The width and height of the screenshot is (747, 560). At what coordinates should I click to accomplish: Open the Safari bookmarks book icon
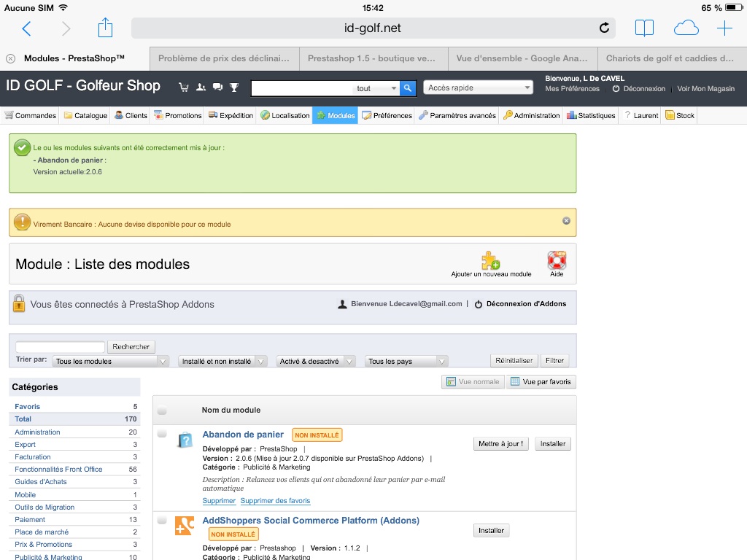644,28
